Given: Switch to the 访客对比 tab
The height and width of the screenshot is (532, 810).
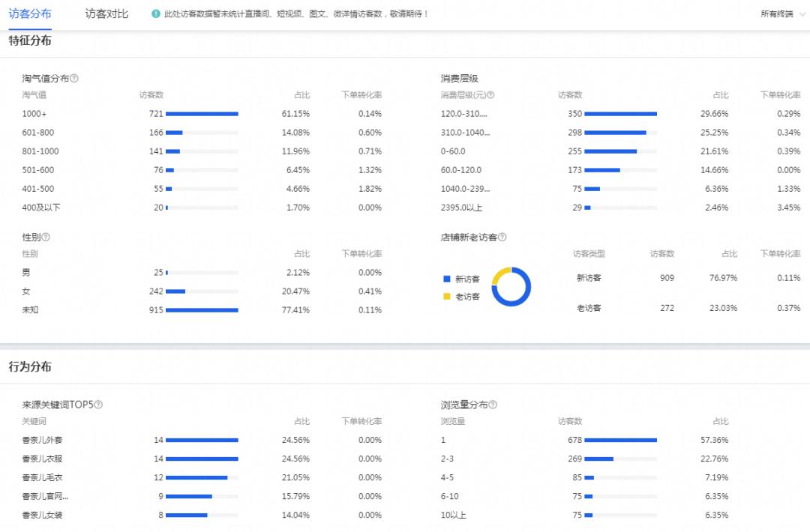Looking at the screenshot, I should point(105,13).
